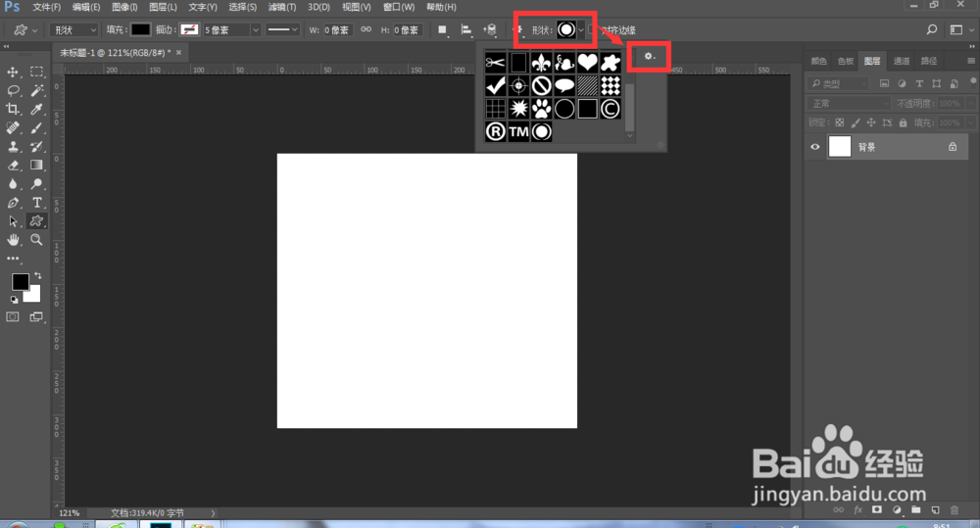980x528 pixels.
Task: Toggle the background layer visibility eye
Action: click(815, 147)
